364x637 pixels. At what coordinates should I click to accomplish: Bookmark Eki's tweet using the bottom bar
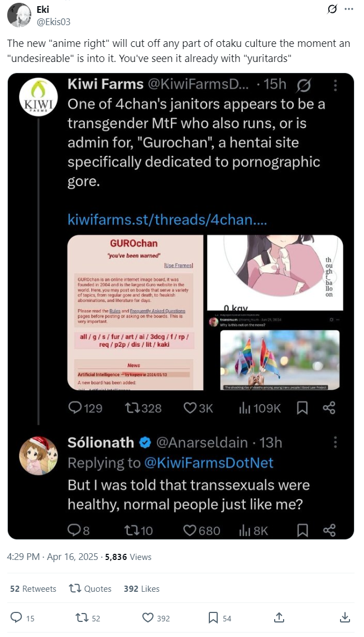(213, 617)
